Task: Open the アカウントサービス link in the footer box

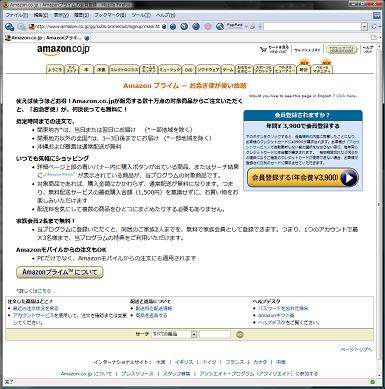Action: [33, 315]
